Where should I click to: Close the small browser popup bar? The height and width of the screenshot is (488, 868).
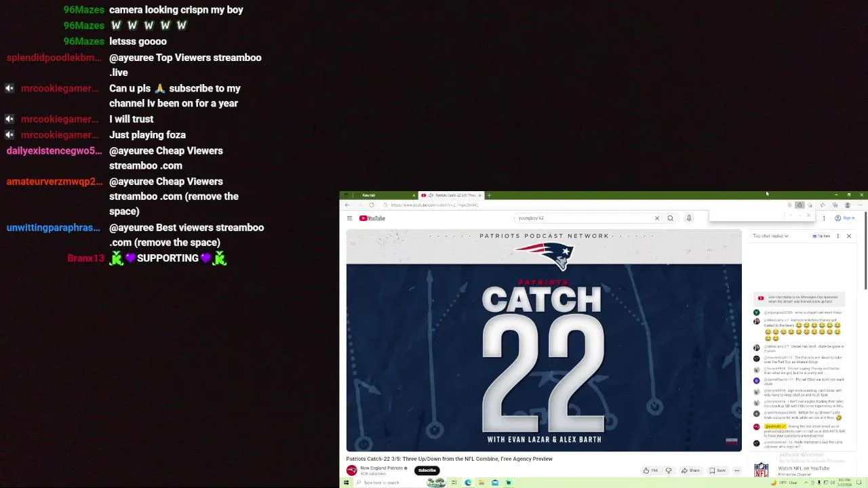coord(808,215)
